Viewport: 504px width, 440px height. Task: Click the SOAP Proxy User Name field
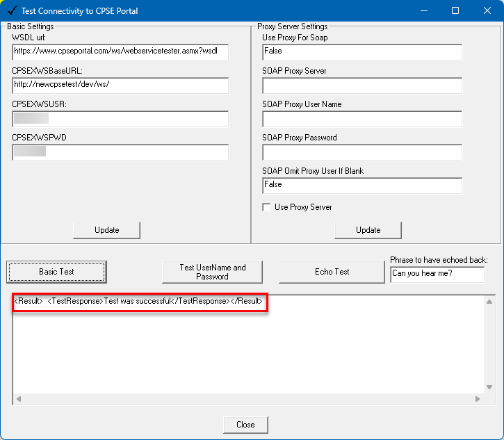362,119
